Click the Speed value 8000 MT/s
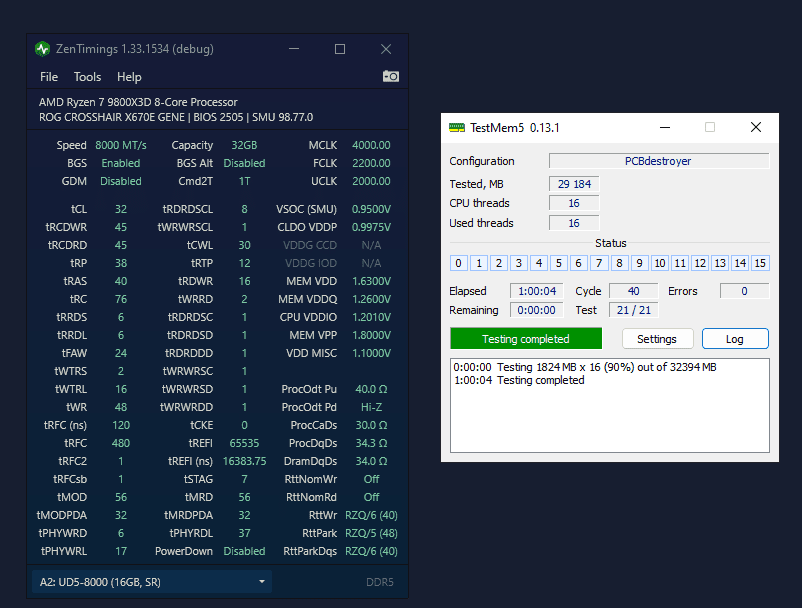This screenshot has width=802, height=608. pyautogui.click(x=121, y=145)
